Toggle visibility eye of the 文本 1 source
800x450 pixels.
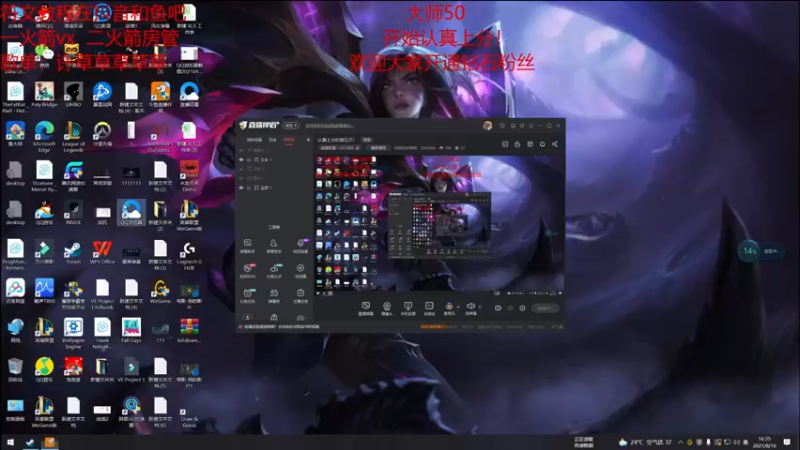click(241, 160)
